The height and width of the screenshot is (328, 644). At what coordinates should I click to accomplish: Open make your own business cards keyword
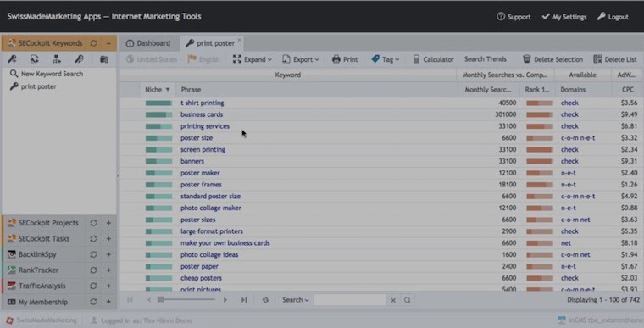(225, 243)
